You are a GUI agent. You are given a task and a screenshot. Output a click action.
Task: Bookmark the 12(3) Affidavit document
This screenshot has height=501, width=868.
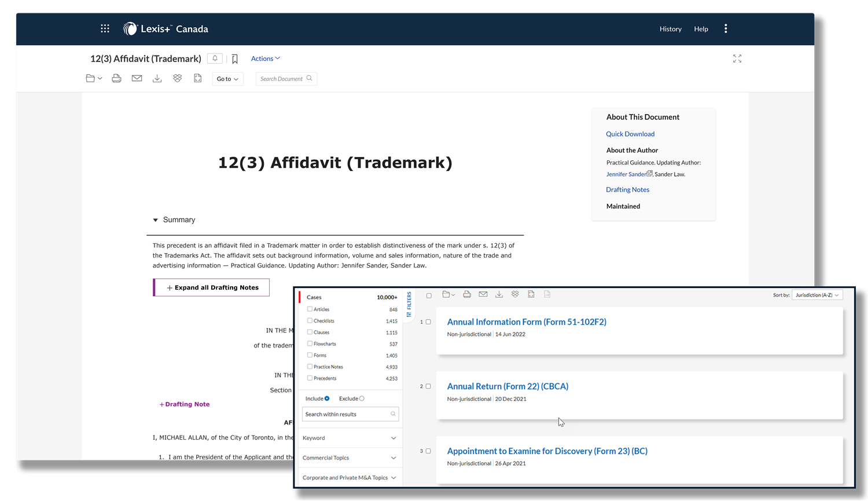(235, 59)
